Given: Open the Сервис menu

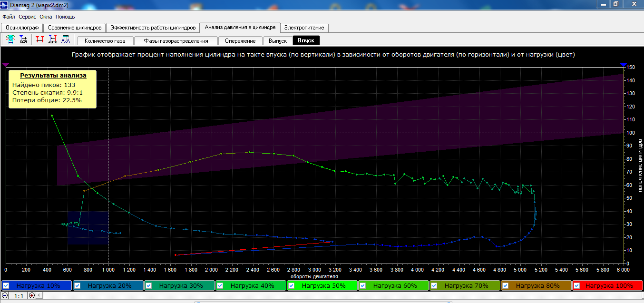Looking at the screenshot, I should [28, 16].
